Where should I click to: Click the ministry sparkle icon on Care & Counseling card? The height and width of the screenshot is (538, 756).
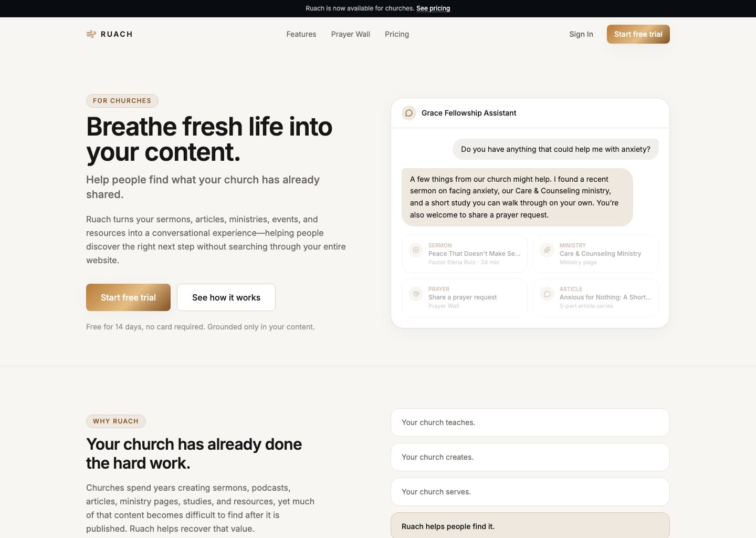(547, 250)
